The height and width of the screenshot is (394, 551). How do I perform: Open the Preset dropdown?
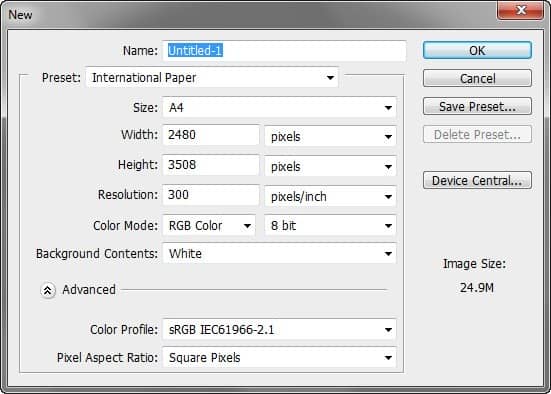click(212, 77)
